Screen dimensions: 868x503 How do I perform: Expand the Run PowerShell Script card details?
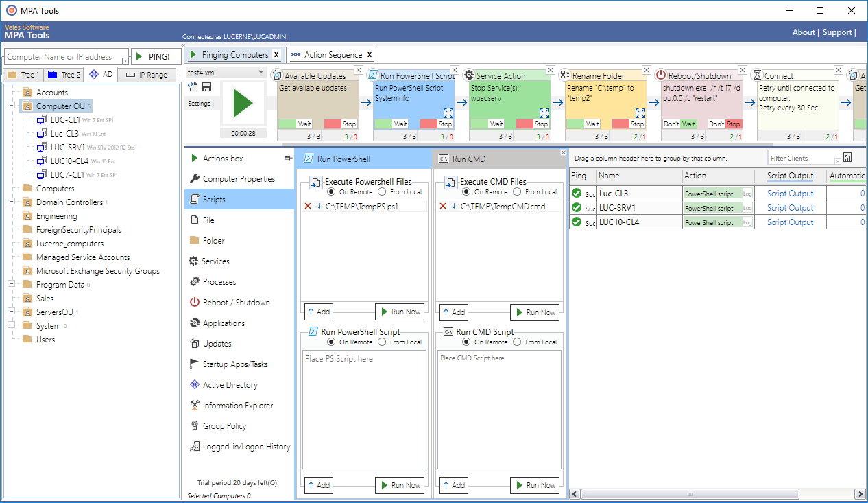pyautogui.click(x=448, y=113)
